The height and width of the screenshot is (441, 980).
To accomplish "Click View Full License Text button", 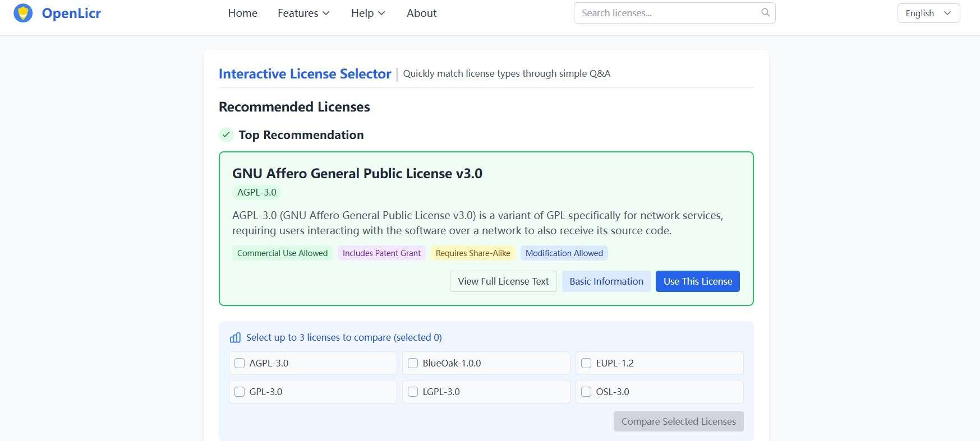I will click(503, 281).
